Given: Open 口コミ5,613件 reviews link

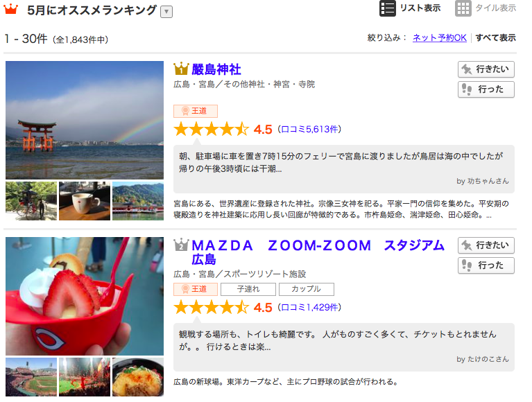Looking at the screenshot, I should click(309, 129).
